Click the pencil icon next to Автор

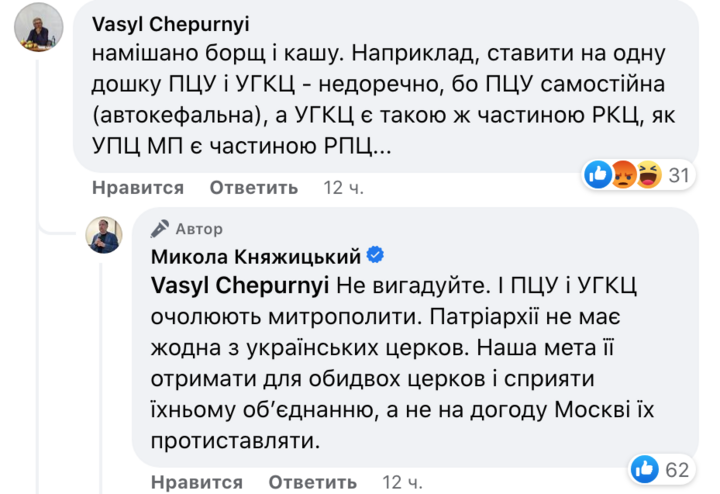[158, 229]
